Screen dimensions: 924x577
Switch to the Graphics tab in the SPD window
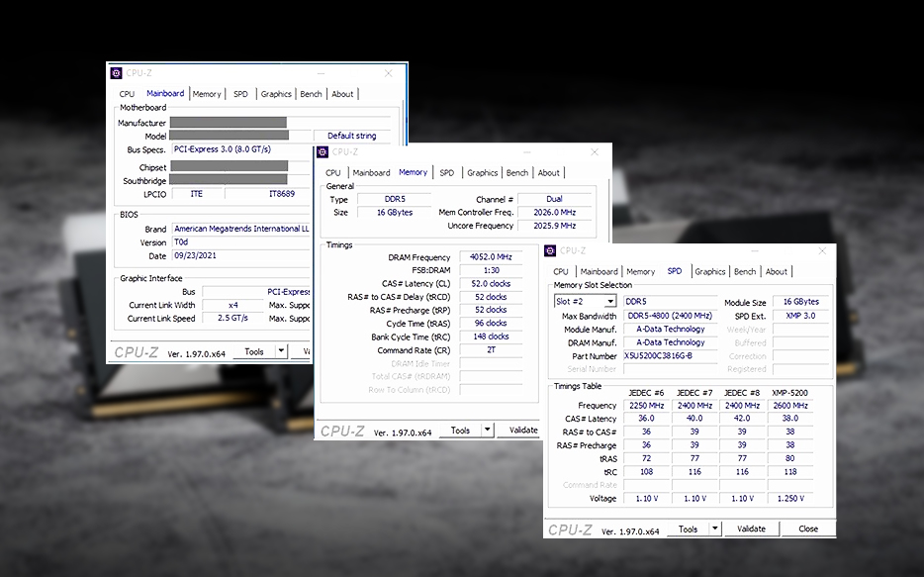point(709,270)
